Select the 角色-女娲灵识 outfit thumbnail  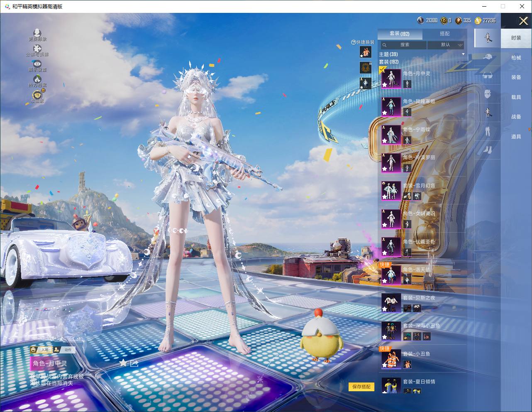pos(391,219)
